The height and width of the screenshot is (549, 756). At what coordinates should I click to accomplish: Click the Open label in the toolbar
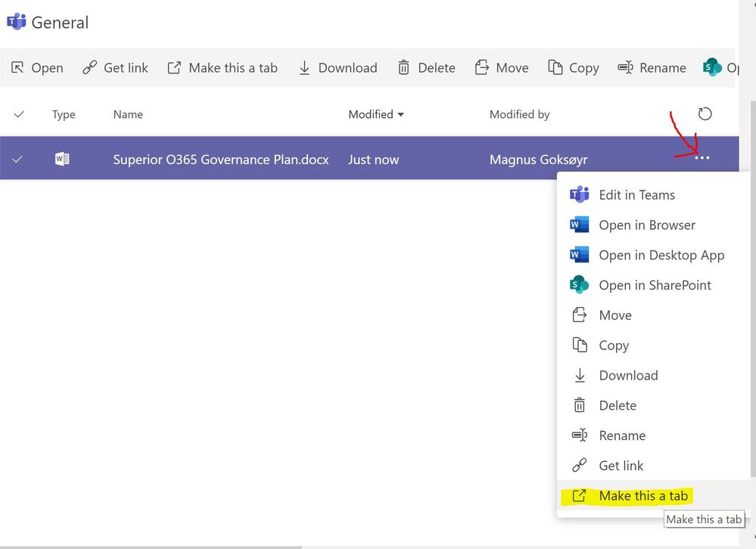tap(47, 68)
